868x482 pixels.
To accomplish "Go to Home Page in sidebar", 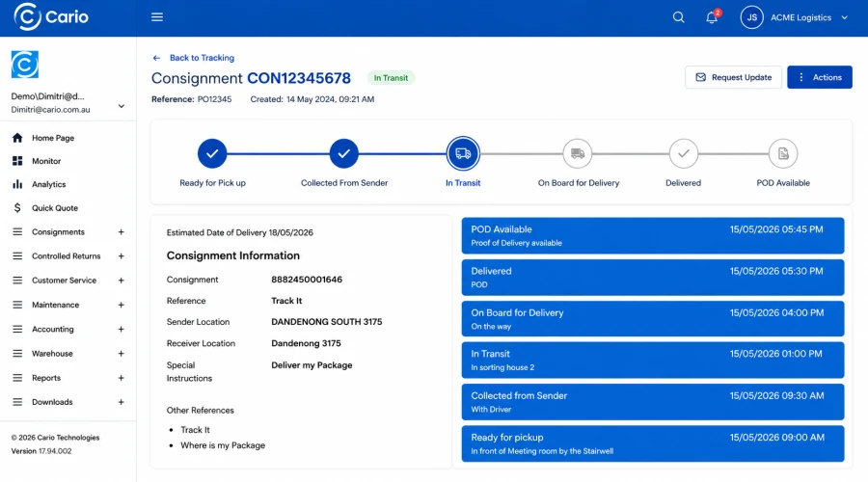I will click(x=53, y=138).
